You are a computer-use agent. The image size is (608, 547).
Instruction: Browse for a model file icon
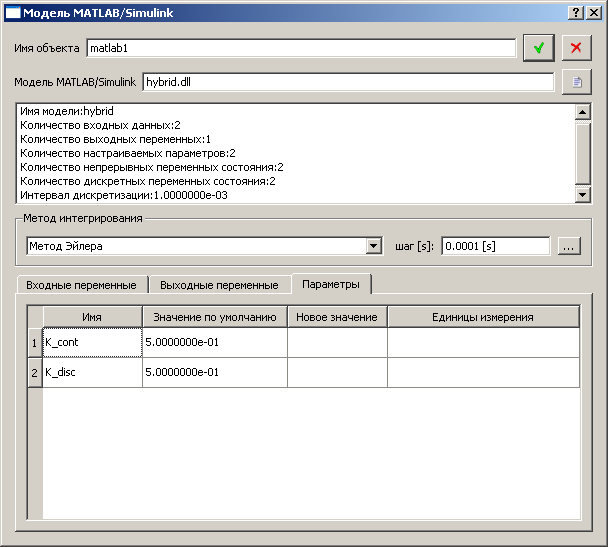pos(577,82)
